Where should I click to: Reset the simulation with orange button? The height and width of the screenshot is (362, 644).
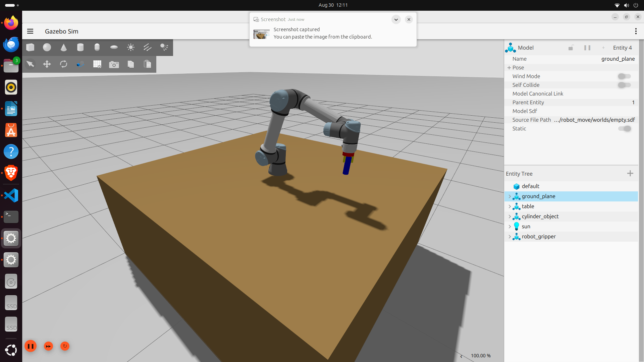tap(65, 346)
